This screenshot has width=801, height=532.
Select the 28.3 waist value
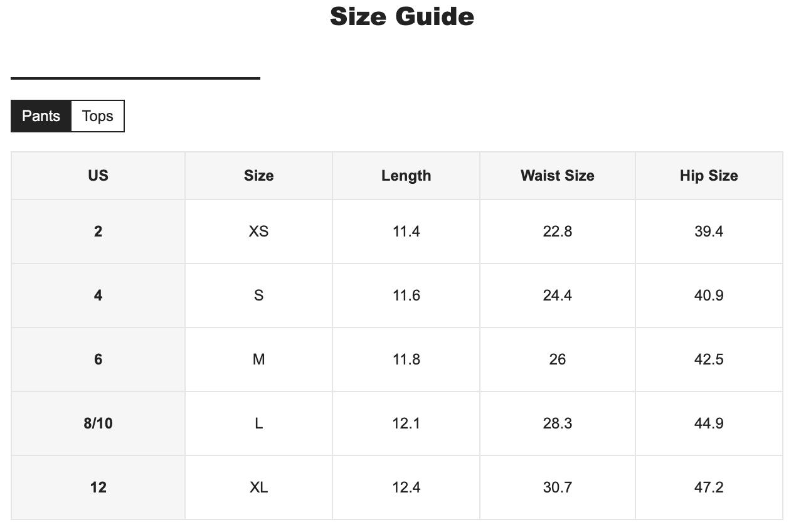(557, 423)
